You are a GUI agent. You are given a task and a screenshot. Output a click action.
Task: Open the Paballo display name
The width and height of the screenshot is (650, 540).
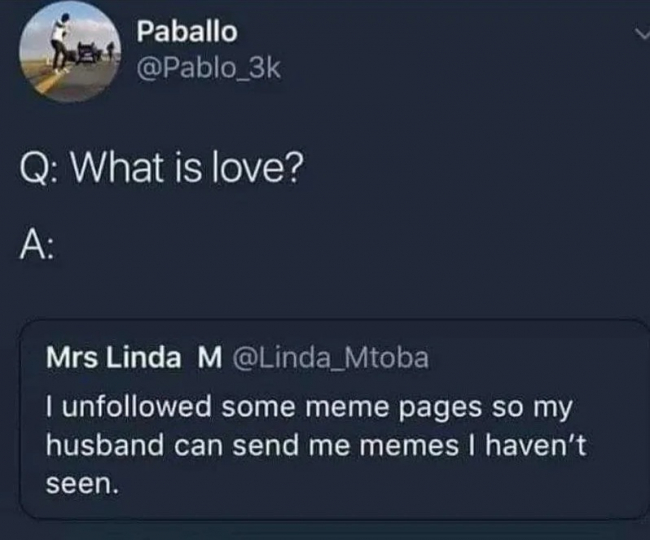187,31
